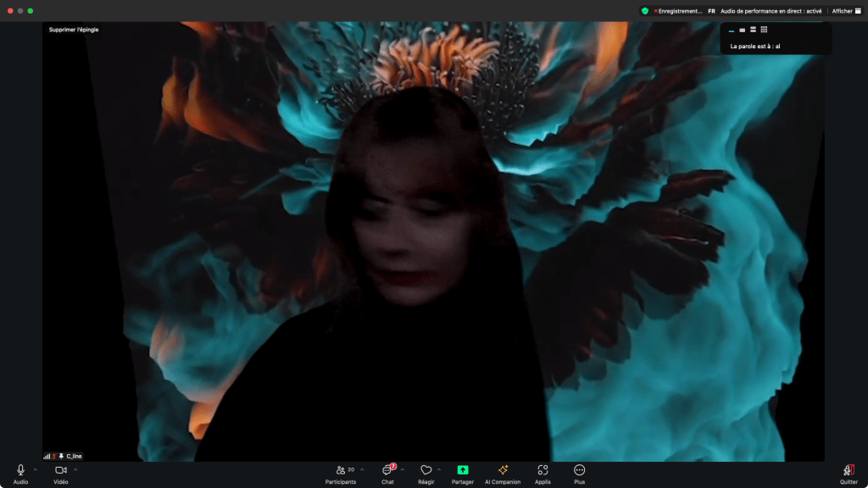Click the green encryption shield icon
This screenshot has width=868, height=488.
point(645,11)
